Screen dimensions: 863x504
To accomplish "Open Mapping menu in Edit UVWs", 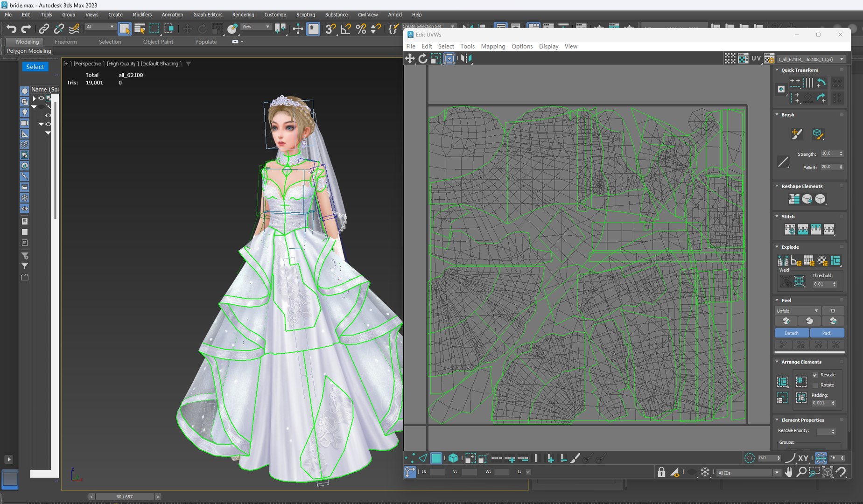I will pyautogui.click(x=493, y=46).
